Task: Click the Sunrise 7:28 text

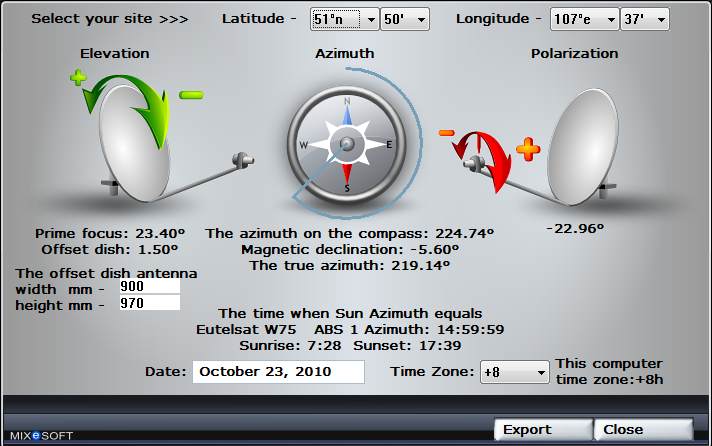Action: pos(290,346)
